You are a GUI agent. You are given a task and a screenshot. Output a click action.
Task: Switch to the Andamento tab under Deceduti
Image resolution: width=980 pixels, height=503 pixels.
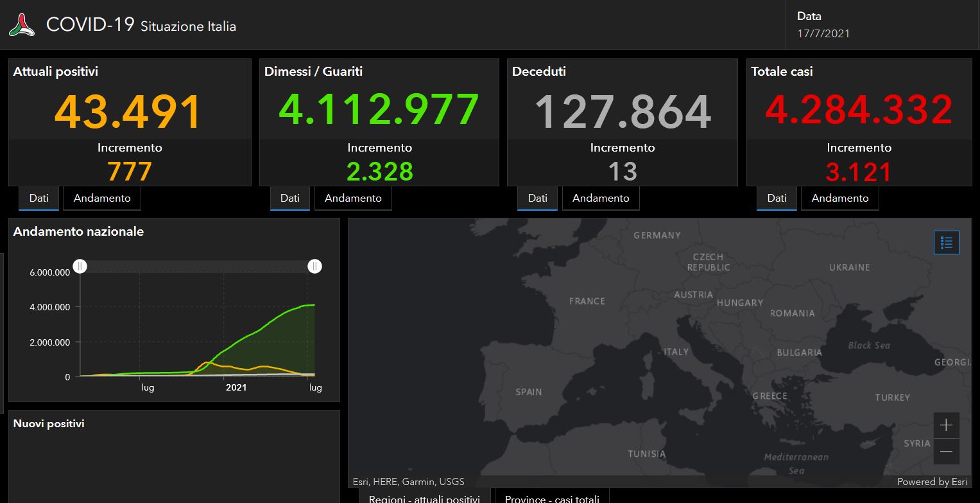(601, 198)
